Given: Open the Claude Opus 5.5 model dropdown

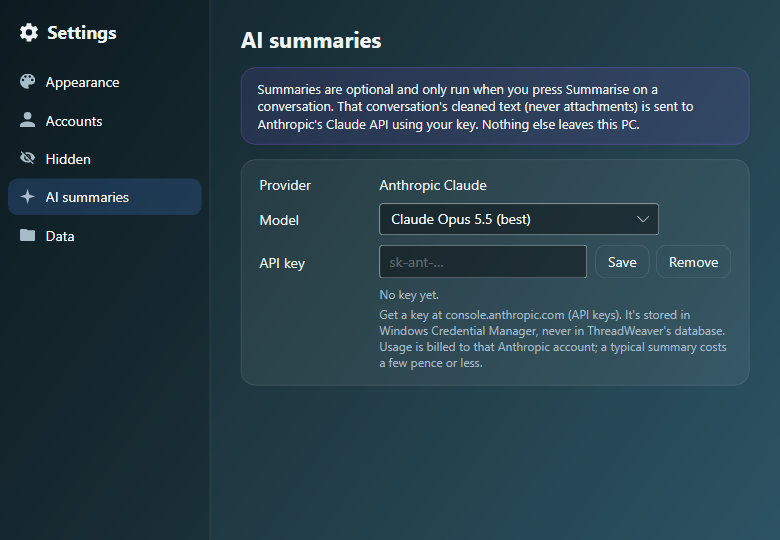Looking at the screenshot, I should click(519, 219).
